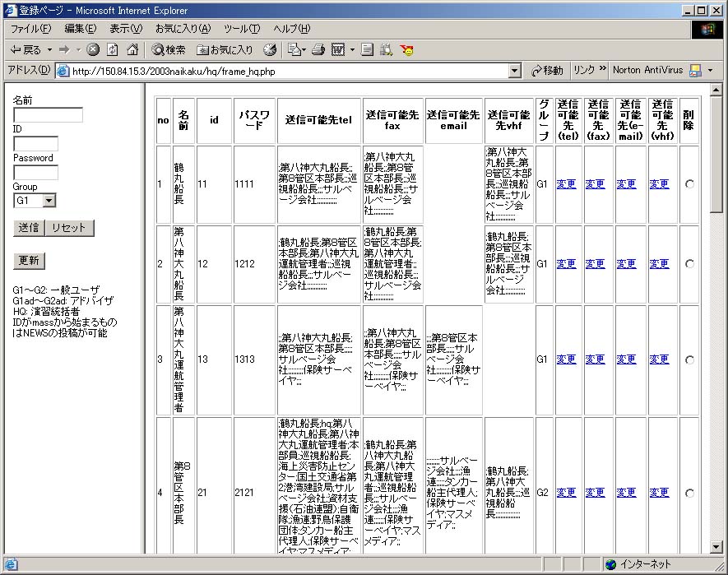
Task: Click the Norton AntiVirus toolbar label
Action: click(647, 70)
